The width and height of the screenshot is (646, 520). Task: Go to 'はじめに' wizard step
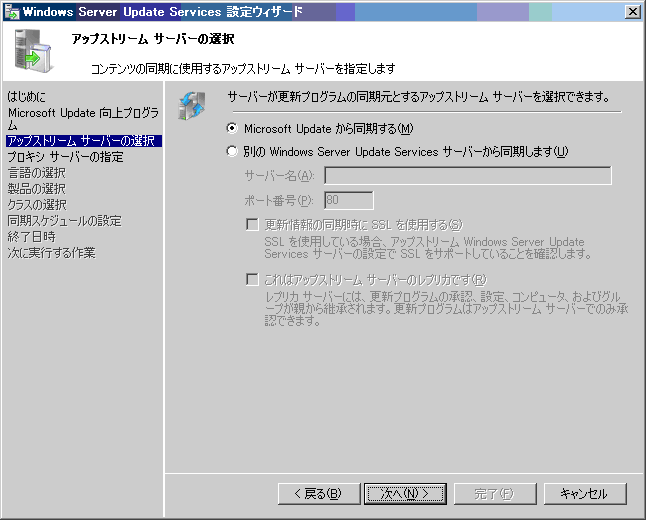27,97
